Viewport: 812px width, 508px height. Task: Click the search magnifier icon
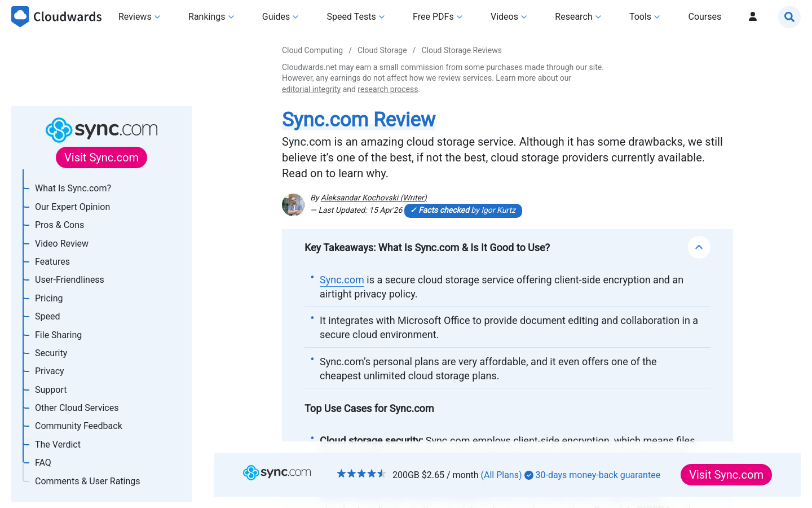pyautogui.click(x=789, y=17)
